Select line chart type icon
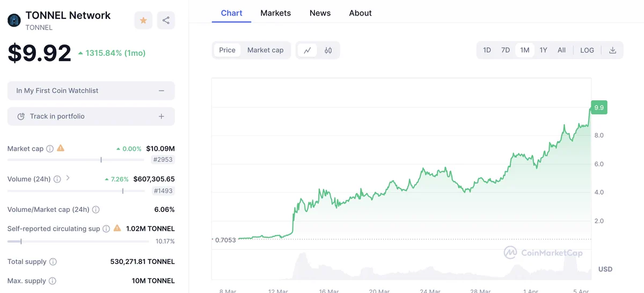 click(308, 50)
